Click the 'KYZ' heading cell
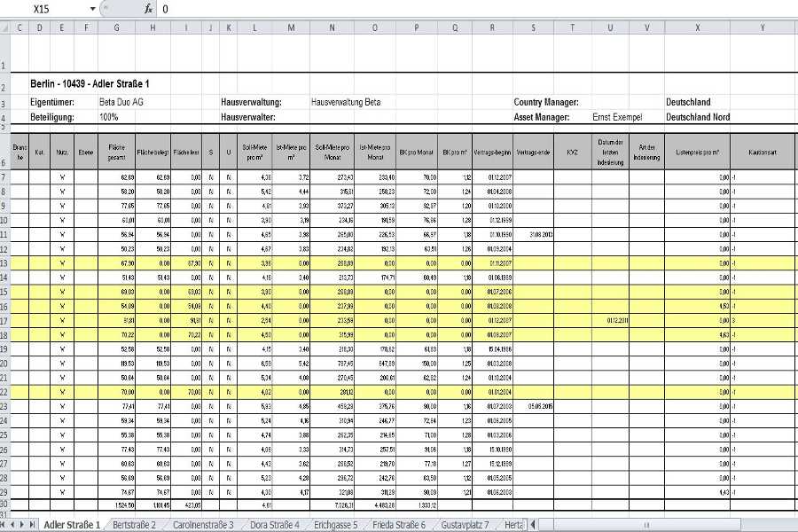 [573, 152]
